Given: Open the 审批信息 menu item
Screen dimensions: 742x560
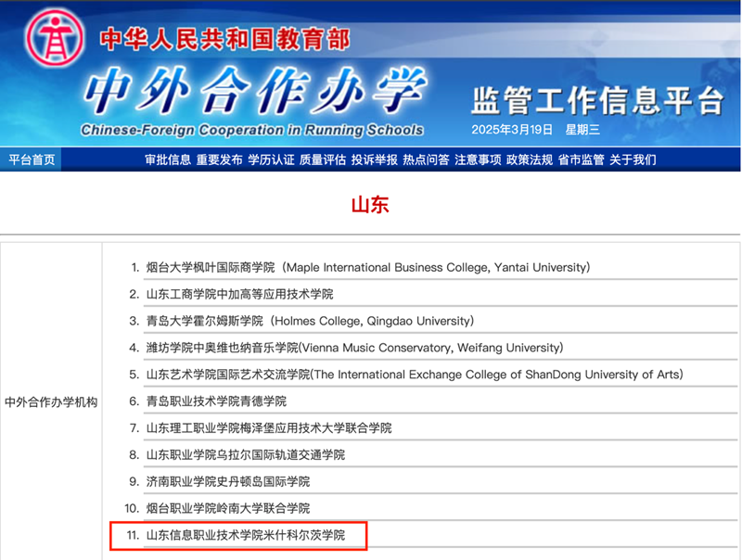Looking at the screenshot, I should [168, 159].
